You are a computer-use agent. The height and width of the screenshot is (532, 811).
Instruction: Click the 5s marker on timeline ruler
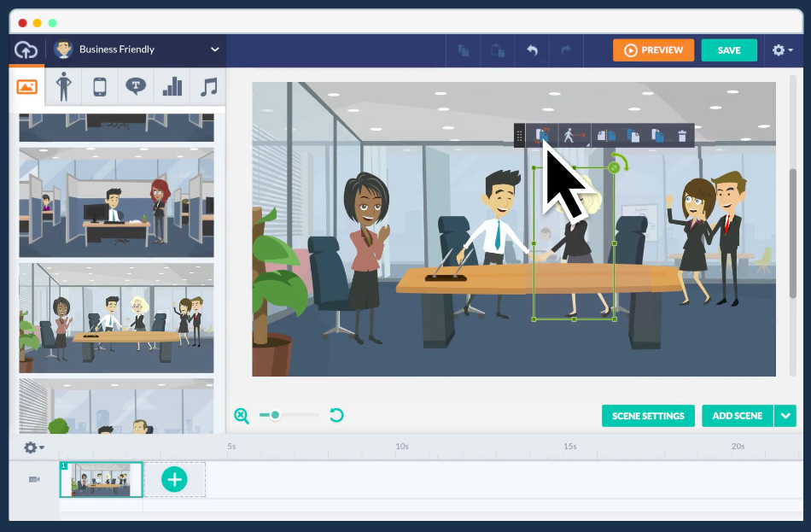[231, 446]
